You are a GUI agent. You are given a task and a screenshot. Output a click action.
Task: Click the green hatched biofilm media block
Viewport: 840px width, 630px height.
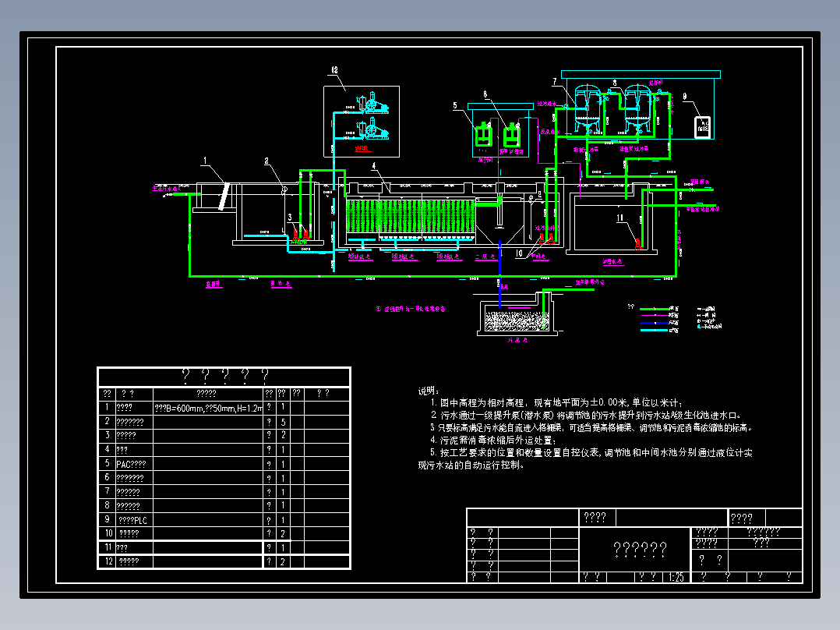pos(411,217)
